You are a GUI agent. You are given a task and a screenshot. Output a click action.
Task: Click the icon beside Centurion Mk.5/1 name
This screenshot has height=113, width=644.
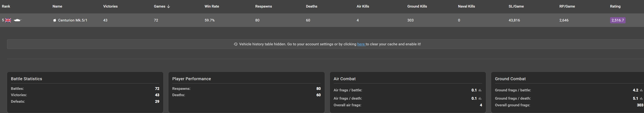coord(54,20)
